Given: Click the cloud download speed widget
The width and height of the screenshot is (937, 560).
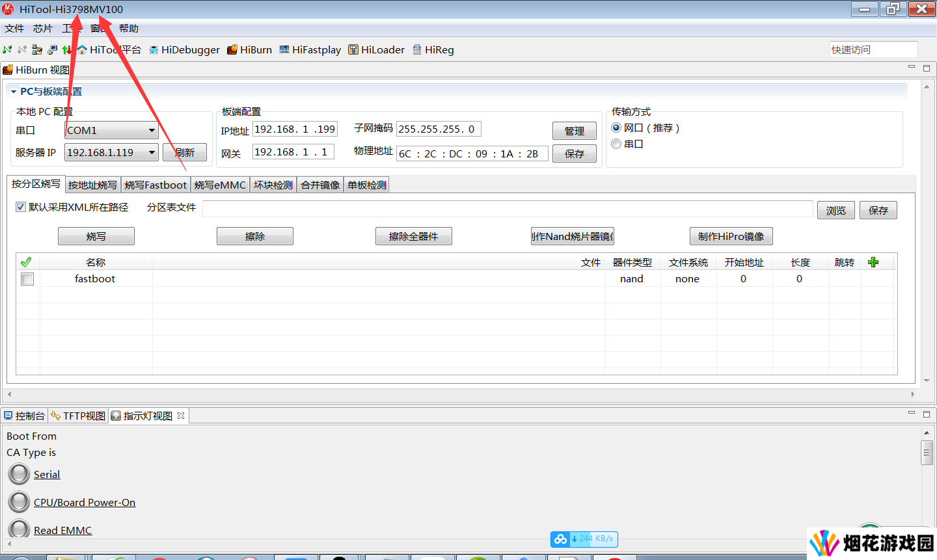Looking at the screenshot, I should [584, 539].
